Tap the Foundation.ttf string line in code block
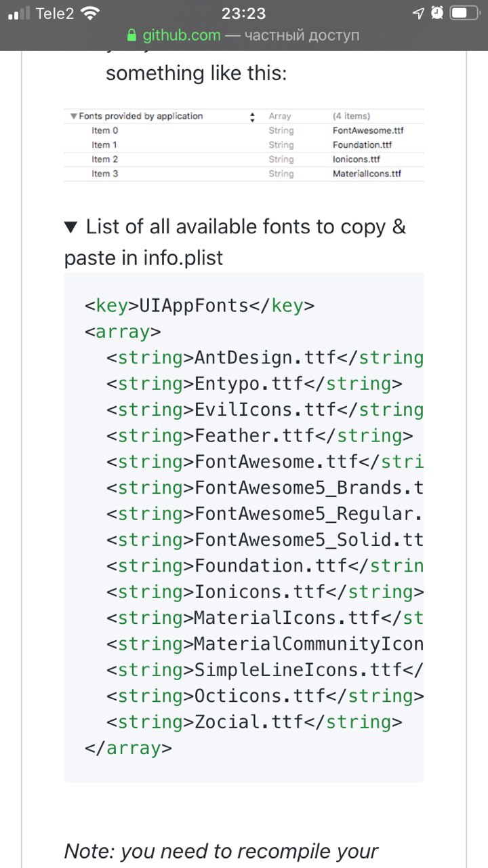This screenshot has width=488, height=868. click(x=265, y=566)
